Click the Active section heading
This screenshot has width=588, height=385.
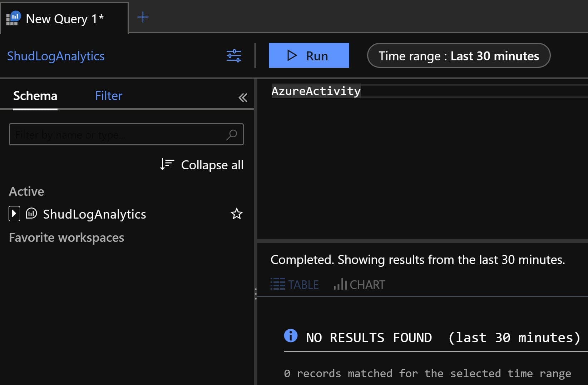[x=26, y=191]
